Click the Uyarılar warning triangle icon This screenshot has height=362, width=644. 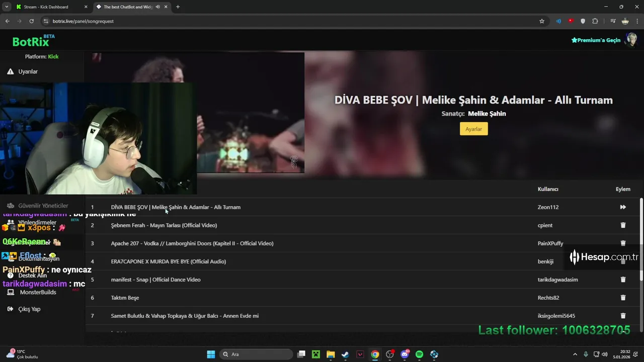pos(10,71)
